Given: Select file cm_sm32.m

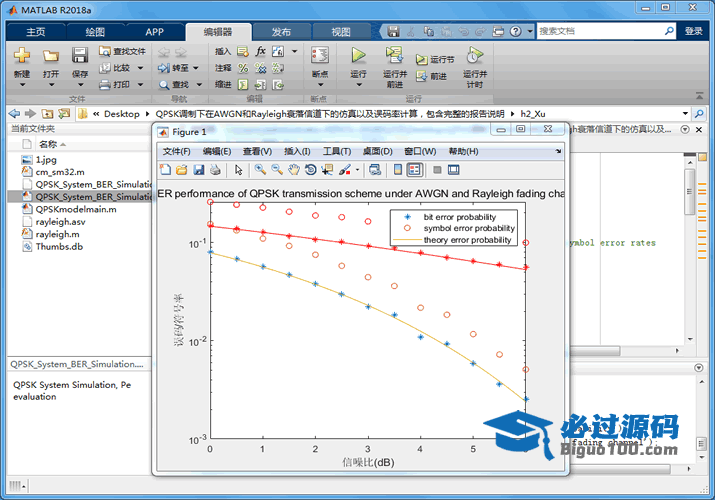Looking at the screenshot, I should [60, 172].
